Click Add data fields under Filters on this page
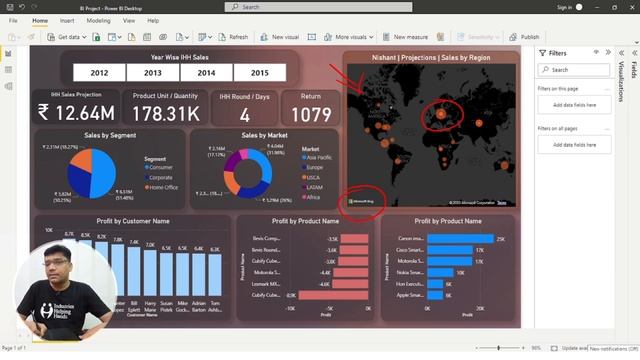Image resolution: width=640 pixels, height=360 pixels. tap(574, 105)
